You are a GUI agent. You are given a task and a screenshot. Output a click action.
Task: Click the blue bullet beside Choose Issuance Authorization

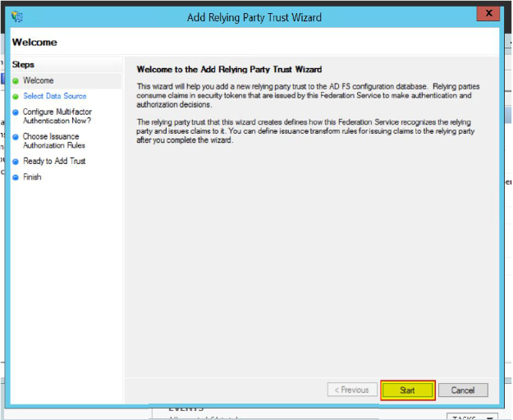16,137
